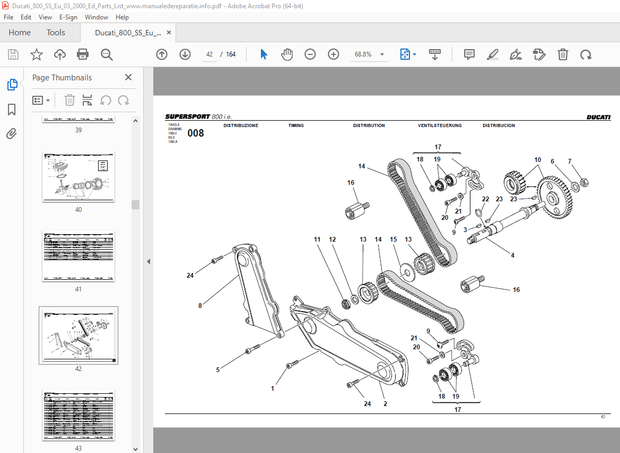Click the page number input field

pyautogui.click(x=210, y=54)
